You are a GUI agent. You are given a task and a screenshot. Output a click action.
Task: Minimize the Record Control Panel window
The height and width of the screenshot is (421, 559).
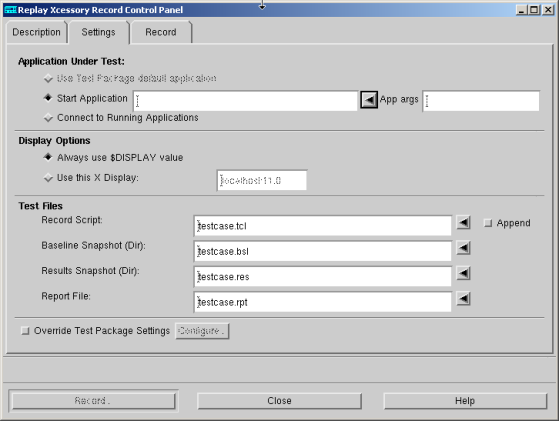[x=522, y=10]
